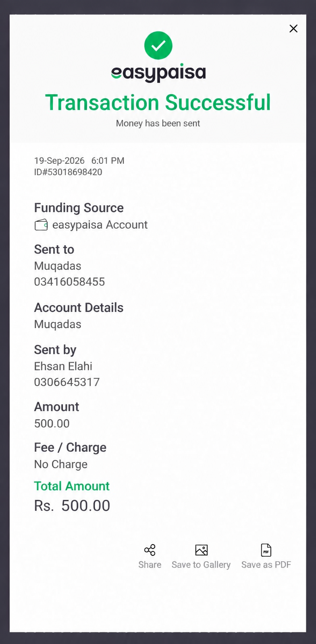Close the receipt with the X icon
Viewport: 316px width, 644px height.
[x=293, y=29]
